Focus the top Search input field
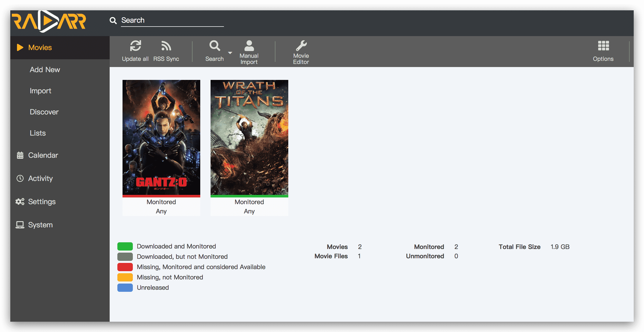Viewport: 644px width, 332px height. pos(172,20)
